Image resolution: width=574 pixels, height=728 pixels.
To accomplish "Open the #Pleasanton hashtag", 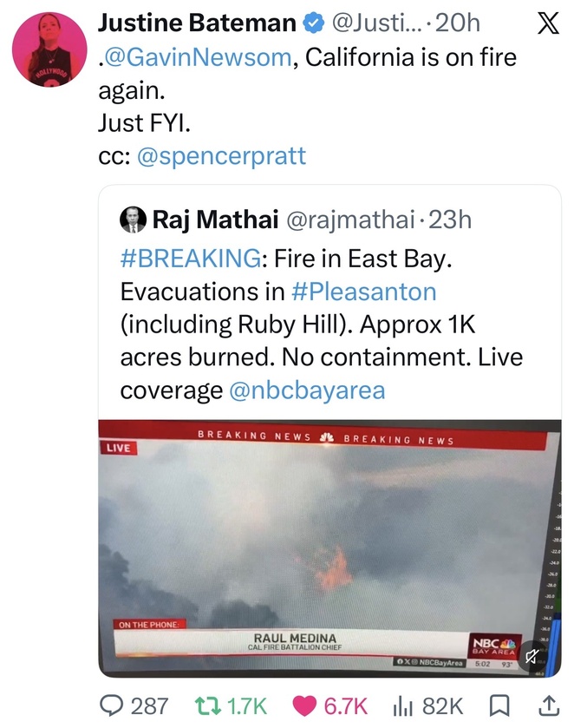I will [364, 292].
